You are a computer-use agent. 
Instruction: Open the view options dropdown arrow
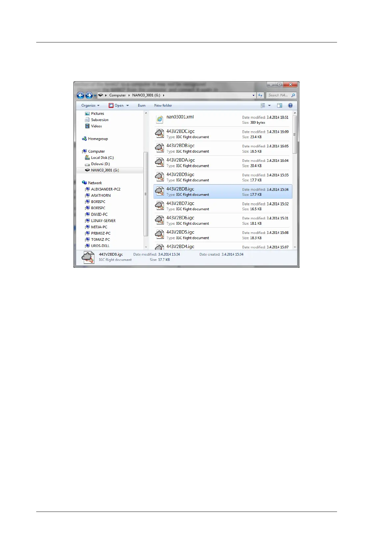[x=269, y=106]
